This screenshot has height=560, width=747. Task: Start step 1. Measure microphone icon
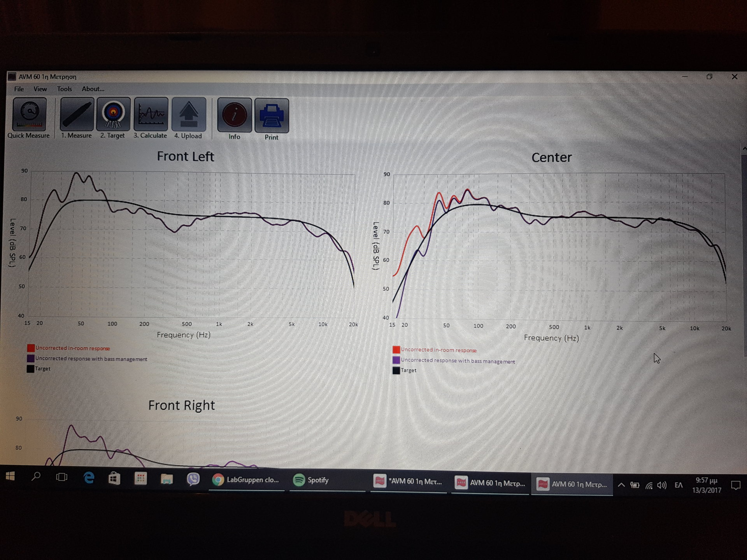point(77,114)
